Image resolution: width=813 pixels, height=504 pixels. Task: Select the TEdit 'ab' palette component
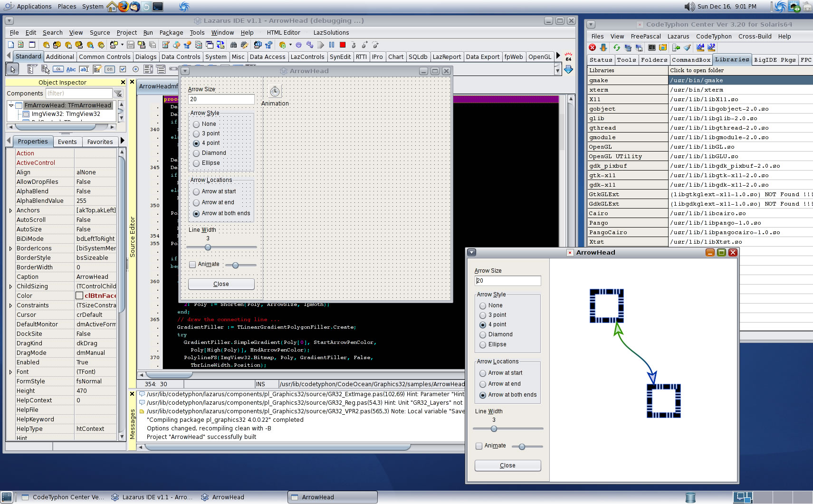tap(84, 69)
